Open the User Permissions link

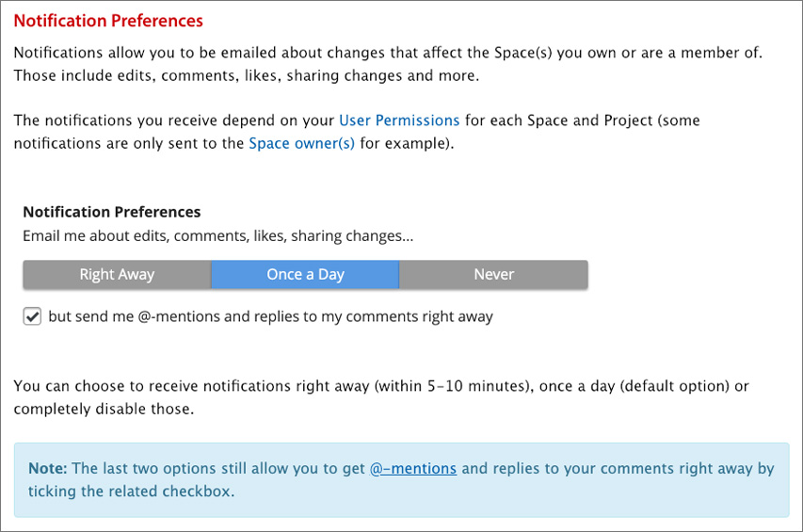pos(399,121)
